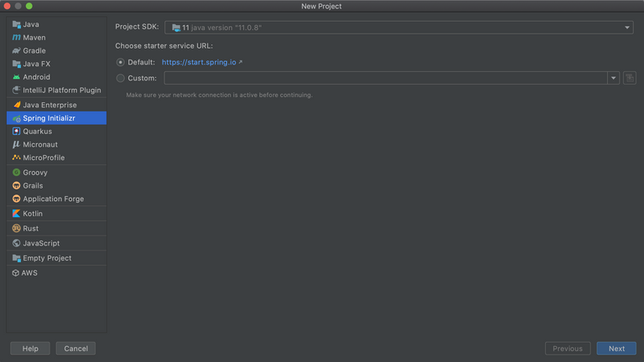Click the Custom: label
Viewport: 644px width, 362px height.
coord(142,78)
